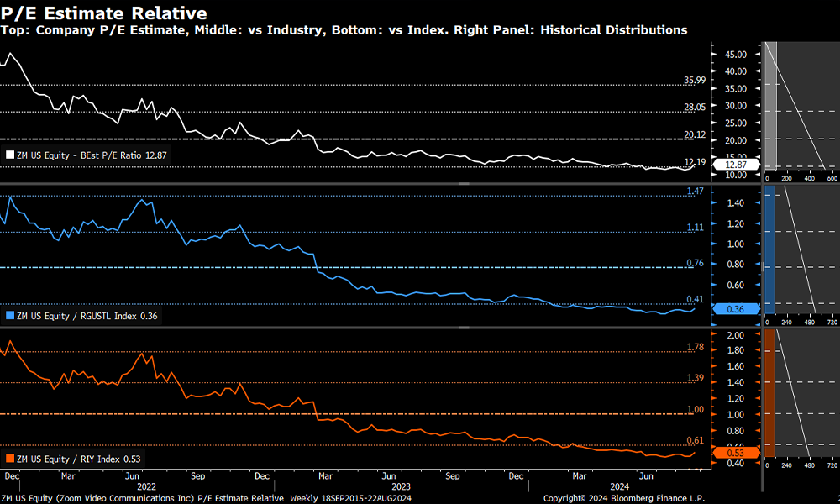Select the 'ZM US Equity - BEst P/E Ratio 12.87' legend text

pos(92,155)
